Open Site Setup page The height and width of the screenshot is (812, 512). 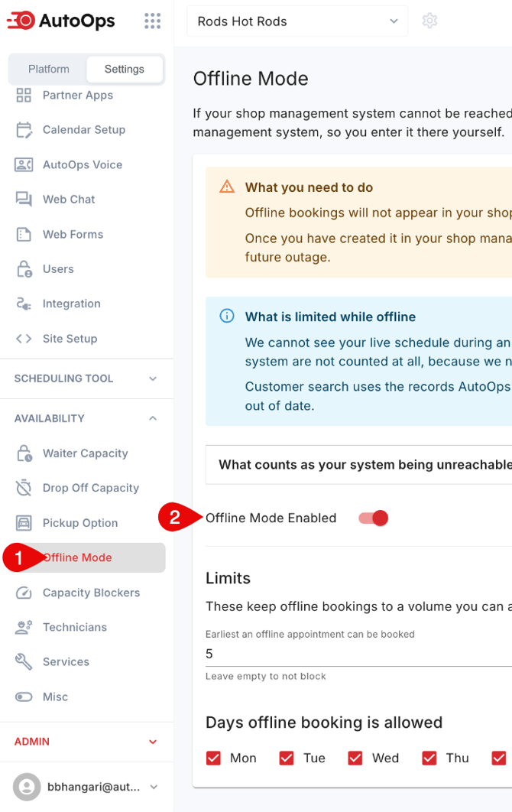[x=70, y=339]
